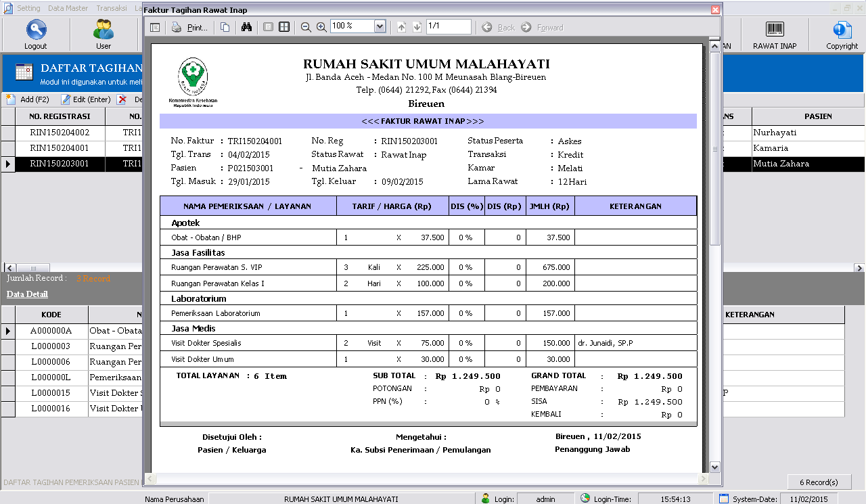Image resolution: width=866 pixels, height=504 pixels.
Task: Click the Data Detail heading
Action: coord(27,294)
